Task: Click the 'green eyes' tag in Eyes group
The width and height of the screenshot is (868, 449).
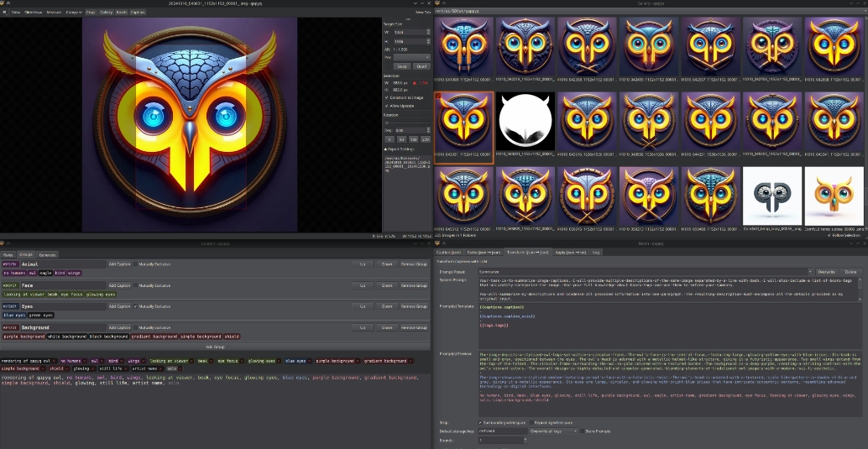Action: click(40, 316)
